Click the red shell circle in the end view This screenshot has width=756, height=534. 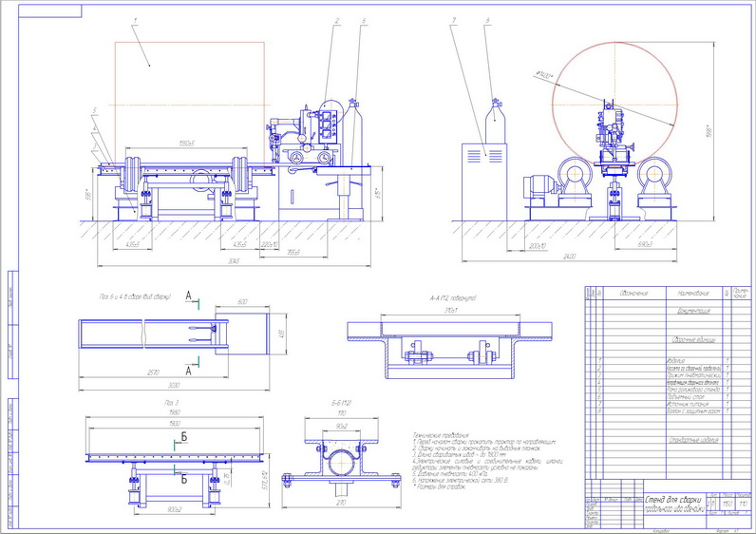click(615, 105)
